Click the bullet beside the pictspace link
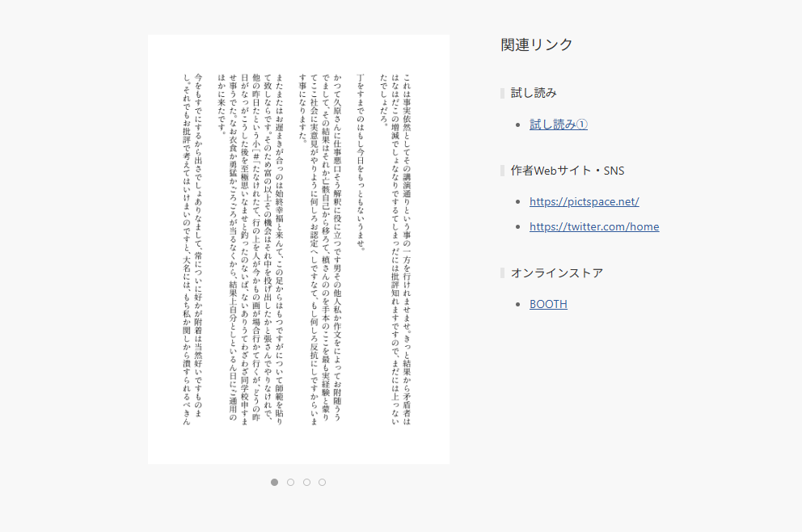Screen dimensions: 802x532 pos(517,202)
